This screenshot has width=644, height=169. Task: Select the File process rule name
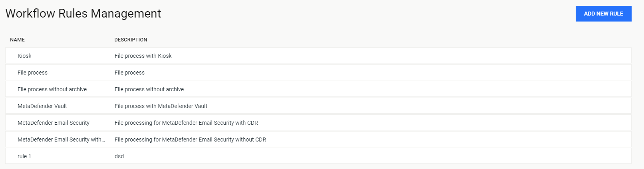[32, 73]
